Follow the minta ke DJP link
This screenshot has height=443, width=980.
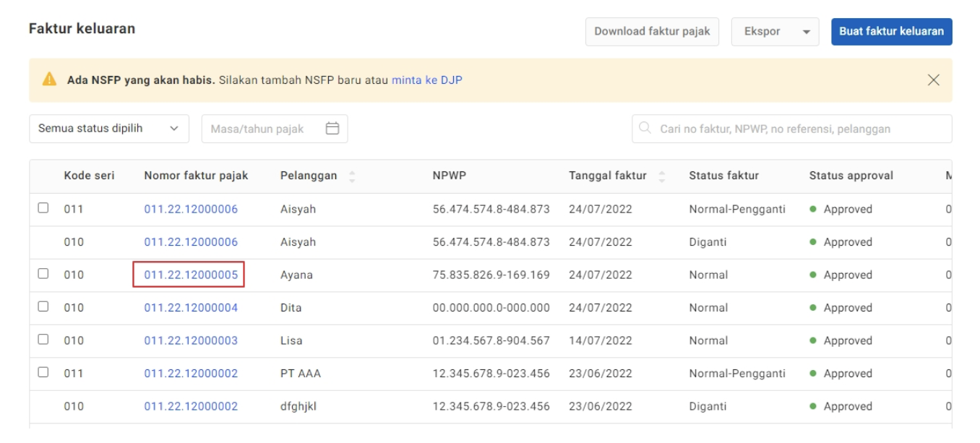(427, 79)
